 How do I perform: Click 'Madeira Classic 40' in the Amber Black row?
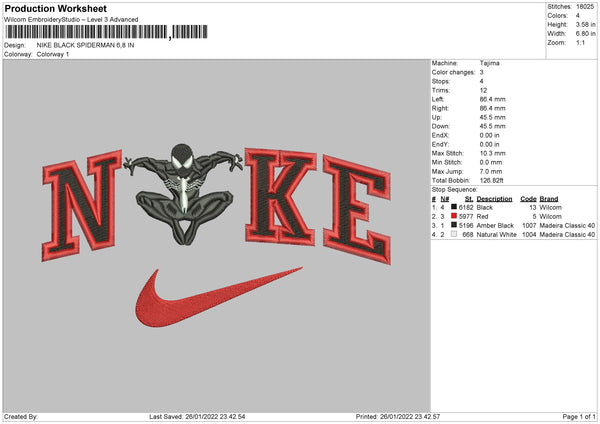click(x=567, y=225)
